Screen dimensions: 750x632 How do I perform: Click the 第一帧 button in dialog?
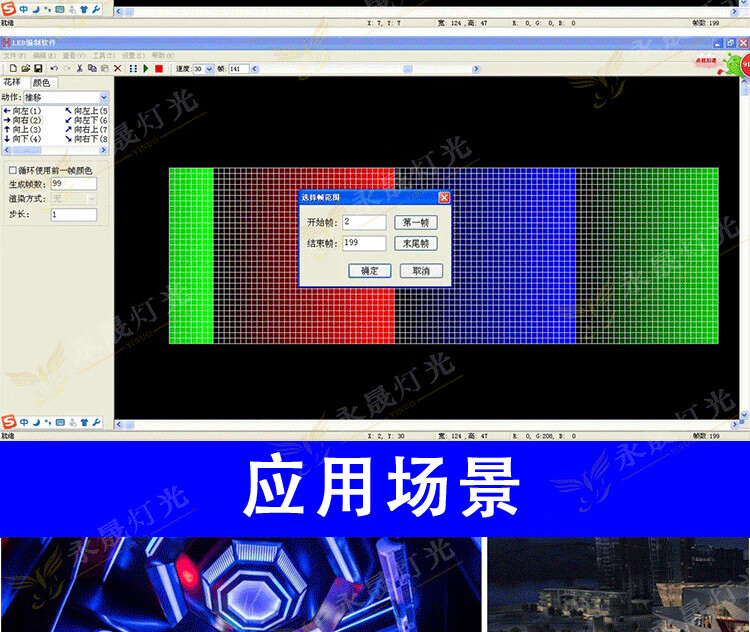(x=416, y=222)
